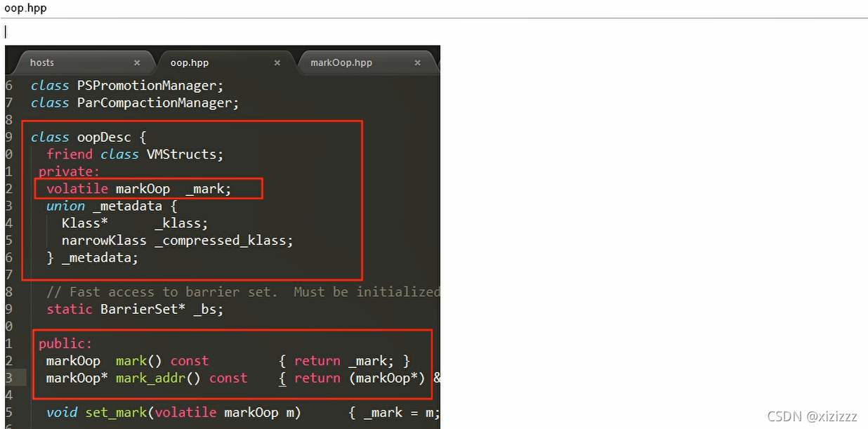The height and width of the screenshot is (429, 868).
Task: Click the public: keyword
Action: point(65,343)
